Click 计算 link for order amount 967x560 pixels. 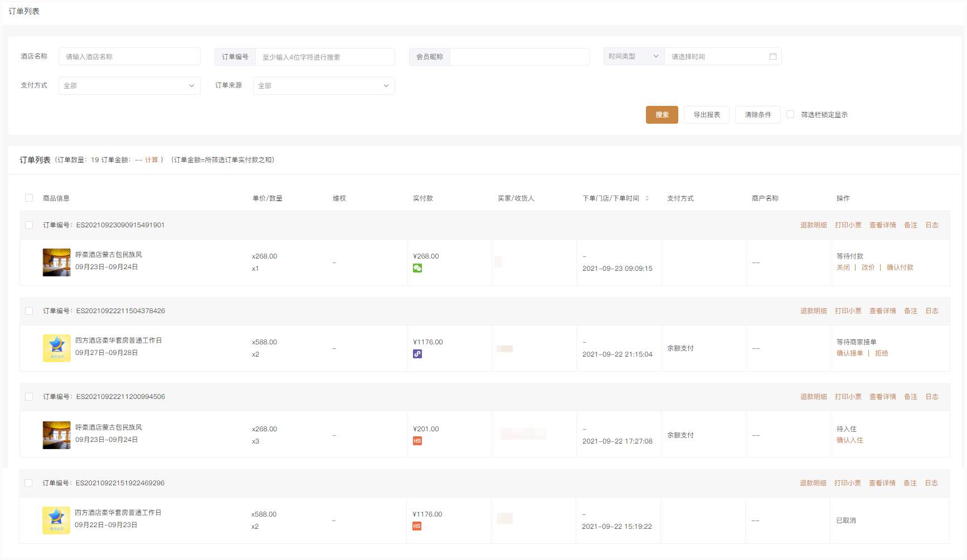[152, 160]
